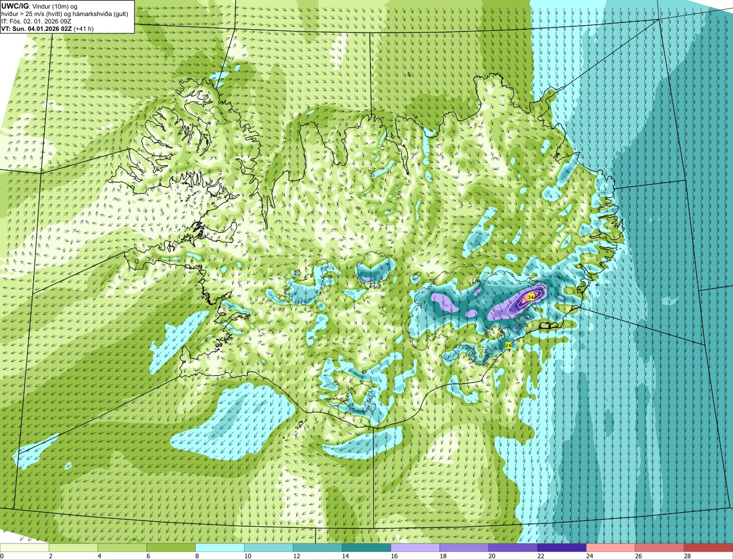This screenshot has width=733, height=560.
Task: Click the '20' value on the color scale
Action: pyautogui.click(x=492, y=556)
